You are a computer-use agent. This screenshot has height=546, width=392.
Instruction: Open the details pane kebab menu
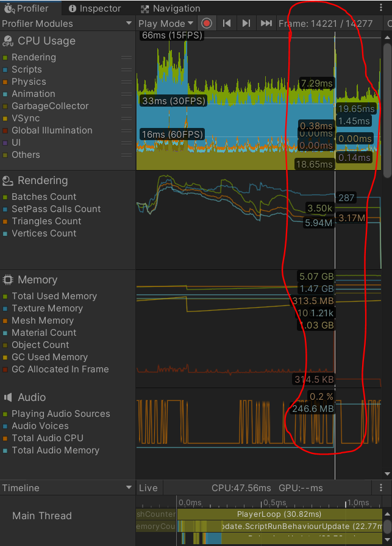click(381, 487)
